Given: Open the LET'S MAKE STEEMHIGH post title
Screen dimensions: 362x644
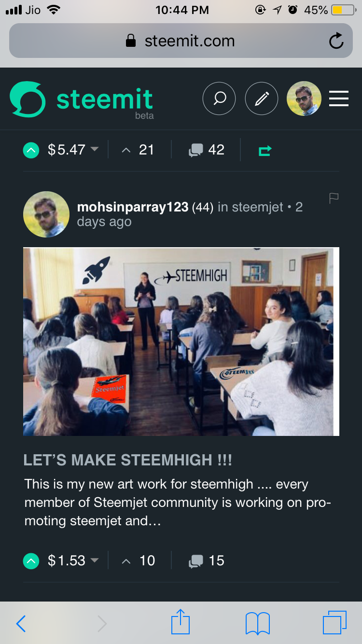Looking at the screenshot, I should pyautogui.click(x=127, y=460).
